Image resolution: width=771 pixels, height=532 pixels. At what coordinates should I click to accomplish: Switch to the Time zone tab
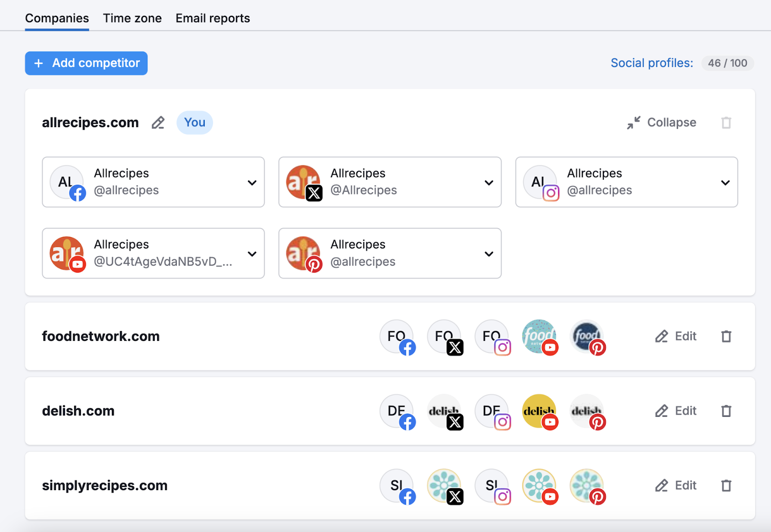(133, 18)
